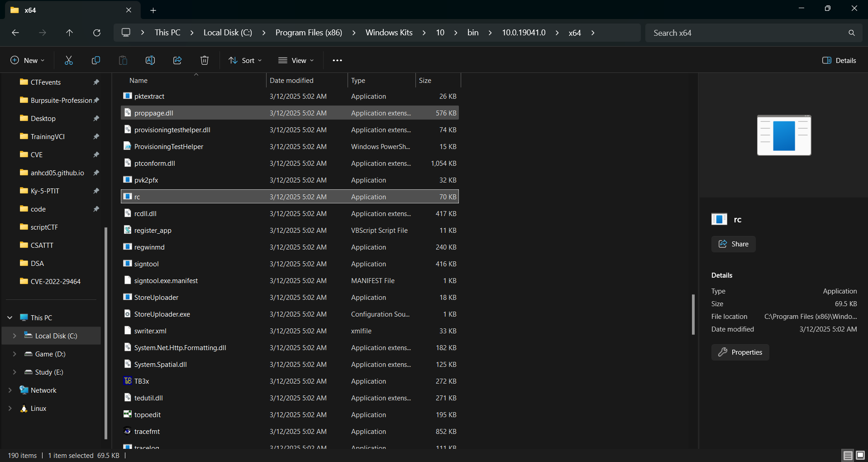Click the Search x64 input field
868x462 pixels.
(x=747, y=33)
